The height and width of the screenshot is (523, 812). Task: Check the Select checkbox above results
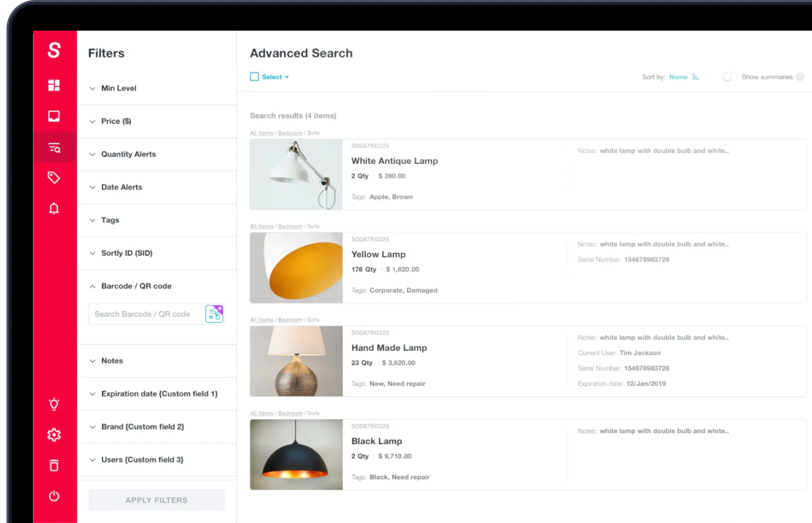(254, 77)
